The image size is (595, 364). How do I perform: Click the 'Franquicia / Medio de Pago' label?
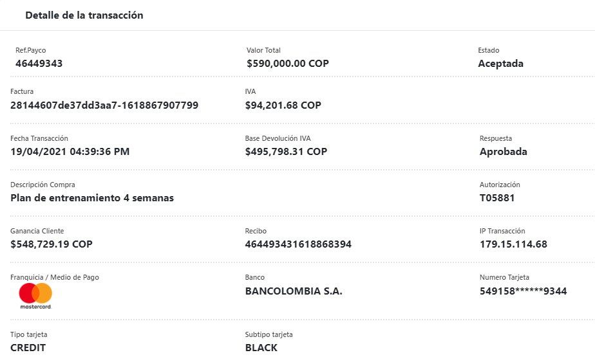pos(55,277)
